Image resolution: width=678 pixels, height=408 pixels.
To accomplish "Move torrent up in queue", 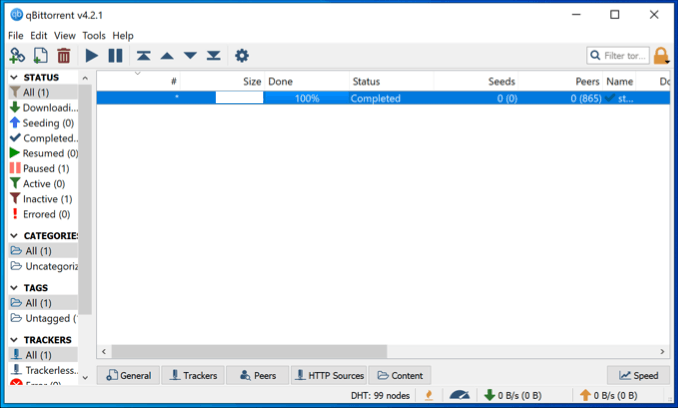I will point(167,56).
